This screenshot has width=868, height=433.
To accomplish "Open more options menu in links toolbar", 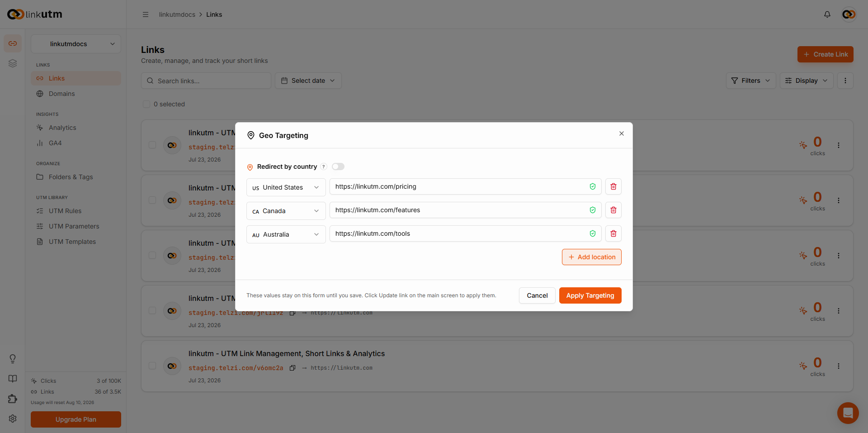I will point(845,81).
